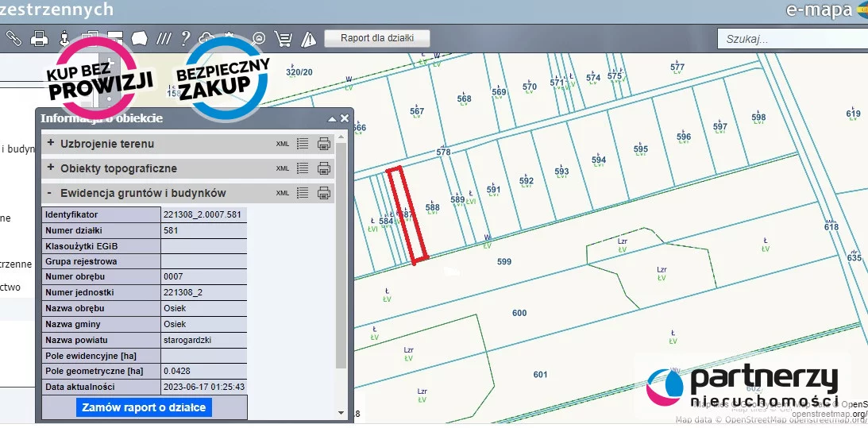Minimize the Informacja o obiekcie panel
The height and width of the screenshot is (428, 868).
click(x=333, y=118)
